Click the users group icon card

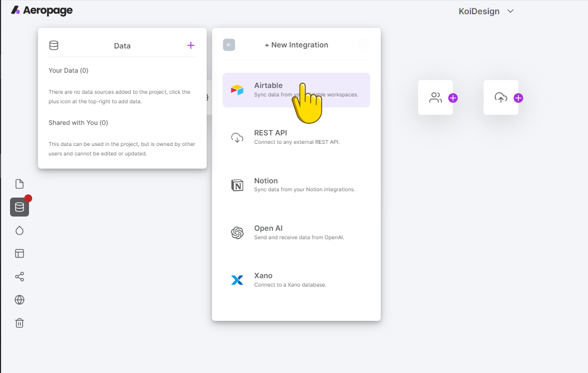tap(436, 97)
